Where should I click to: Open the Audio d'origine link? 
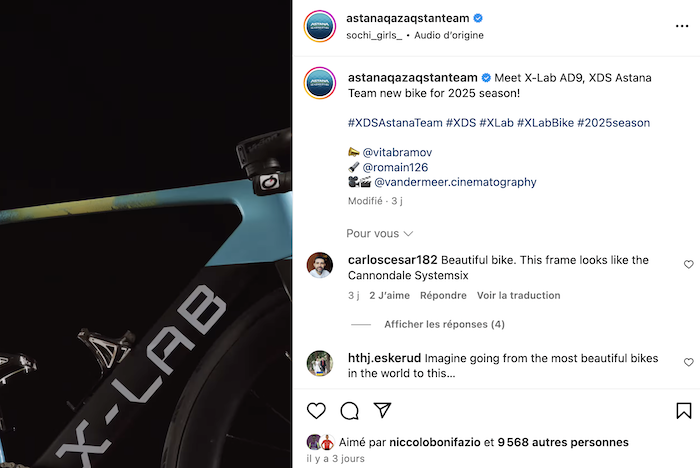[449, 35]
